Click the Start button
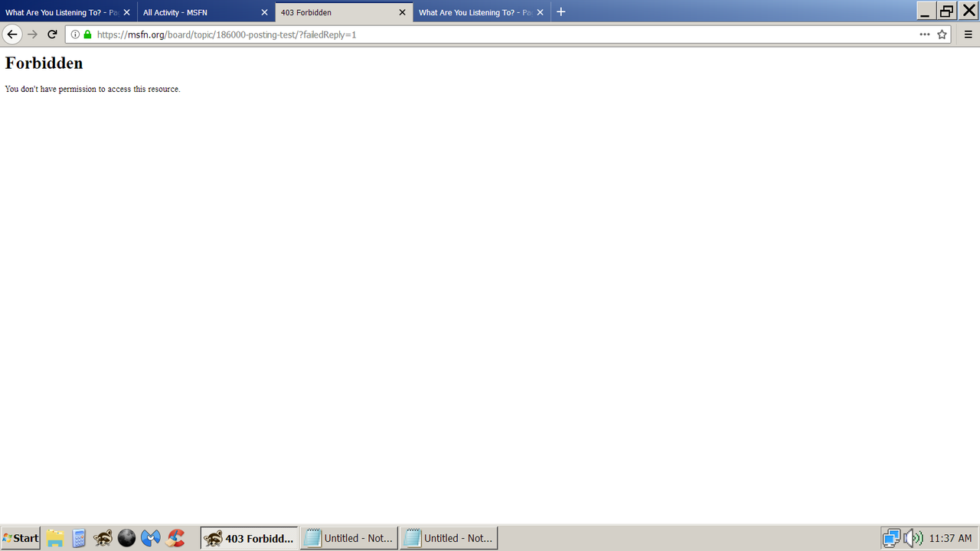980x551 pixels. tap(19, 537)
